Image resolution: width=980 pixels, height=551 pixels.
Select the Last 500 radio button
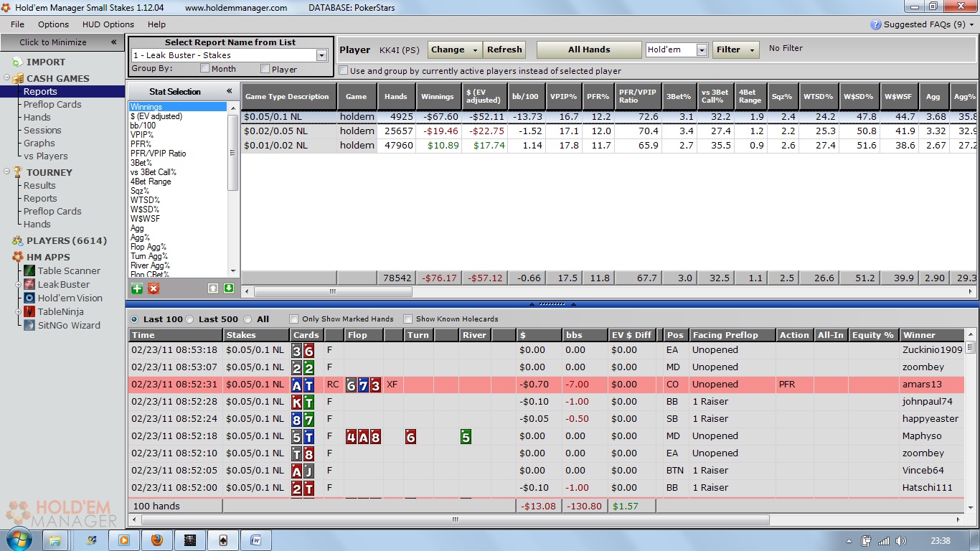[x=190, y=319]
